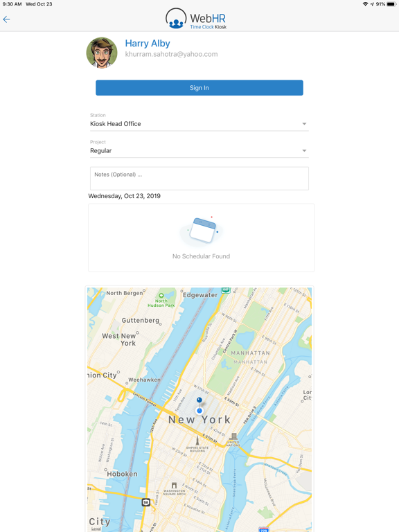The image size is (399, 532).
Task: Tap the New York label on map
Action: point(199,420)
